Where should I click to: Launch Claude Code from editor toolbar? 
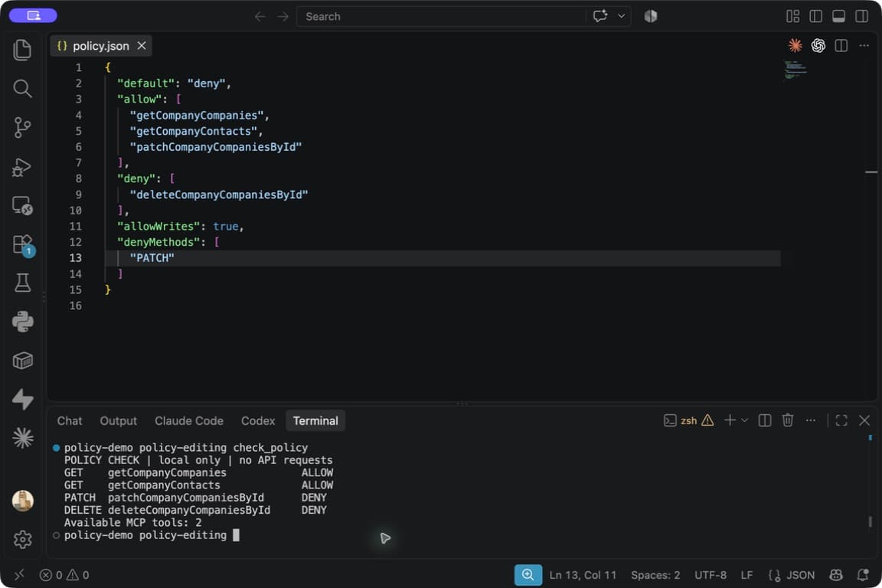[x=795, y=46]
